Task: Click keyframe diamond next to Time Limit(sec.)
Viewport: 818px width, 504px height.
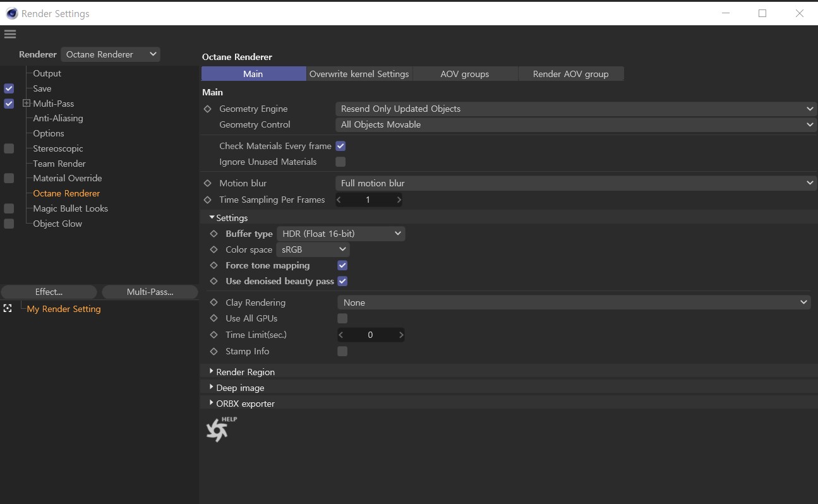Action: (x=214, y=335)
